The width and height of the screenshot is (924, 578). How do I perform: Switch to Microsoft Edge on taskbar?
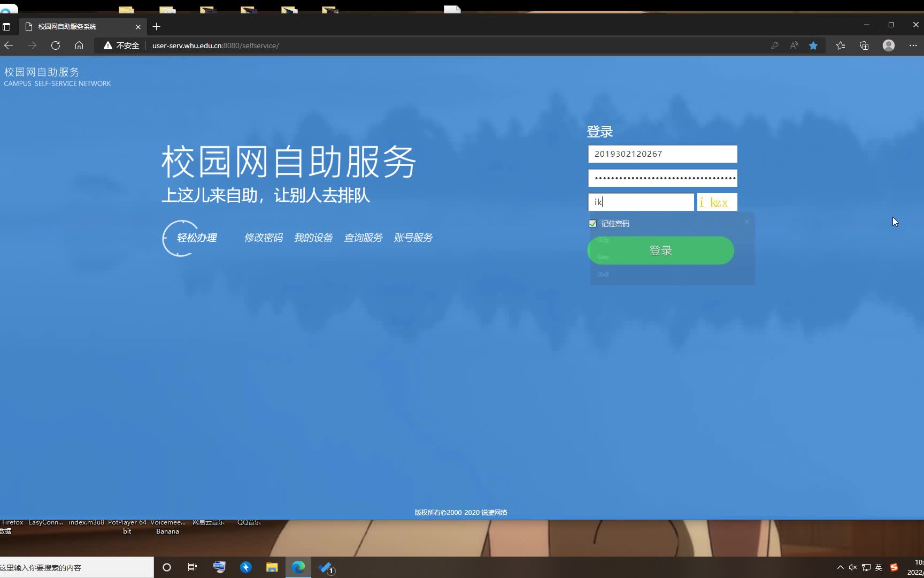click(x=298, y=567)
